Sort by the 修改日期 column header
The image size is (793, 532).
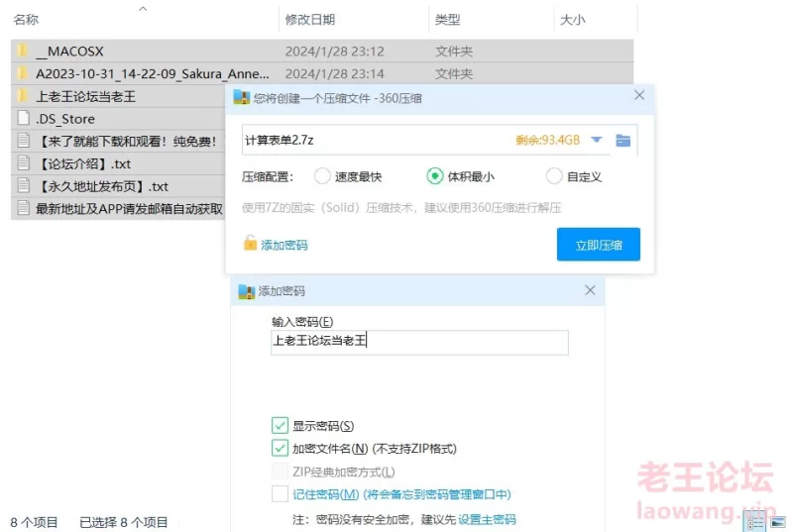pyautogui.click(x=310, y=20)
